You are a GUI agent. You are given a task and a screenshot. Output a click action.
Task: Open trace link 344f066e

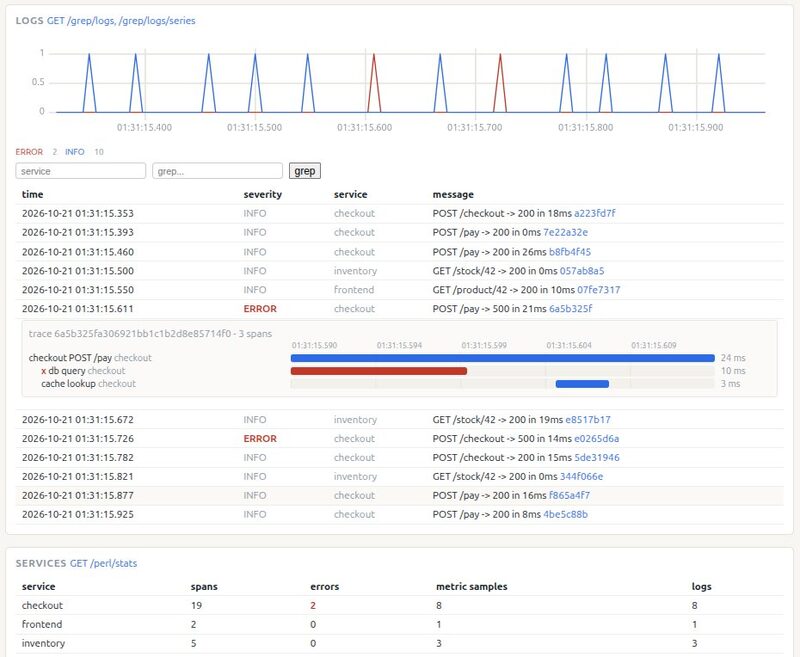[x=582, y=476]
